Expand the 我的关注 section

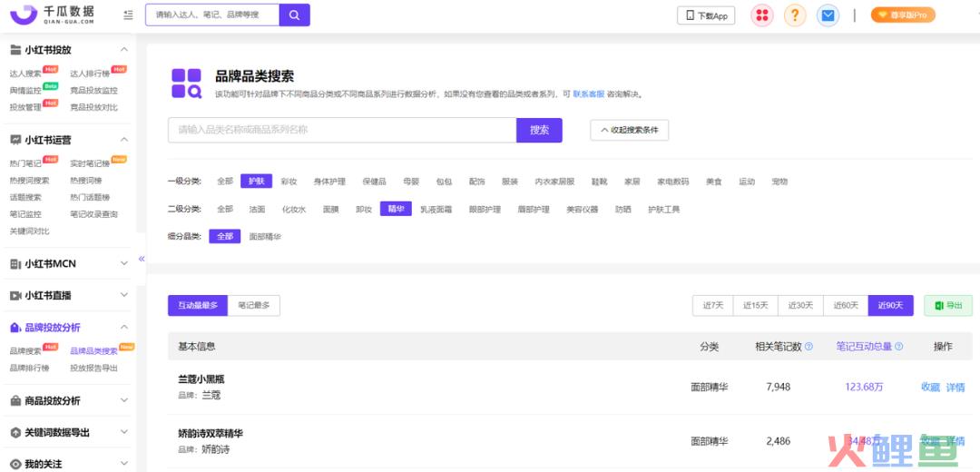[x=124, y=464]
